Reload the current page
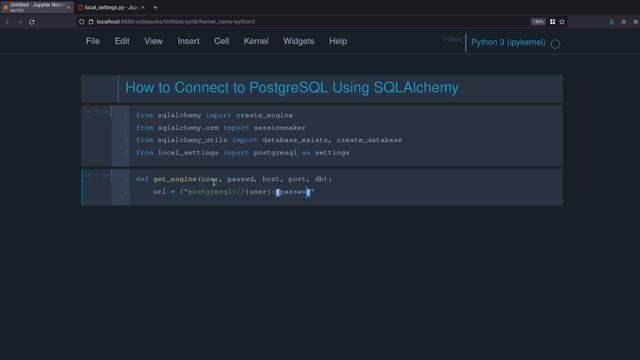This screenshot has width=640, height=360. [32, 22]
